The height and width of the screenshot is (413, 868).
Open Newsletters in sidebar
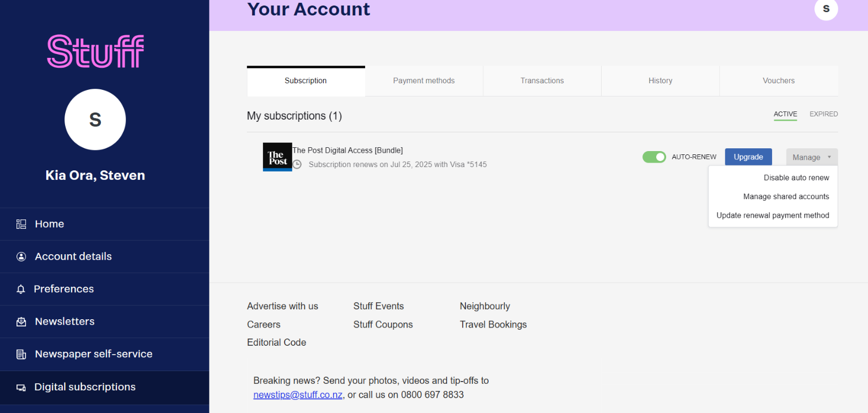coord(104,321)
